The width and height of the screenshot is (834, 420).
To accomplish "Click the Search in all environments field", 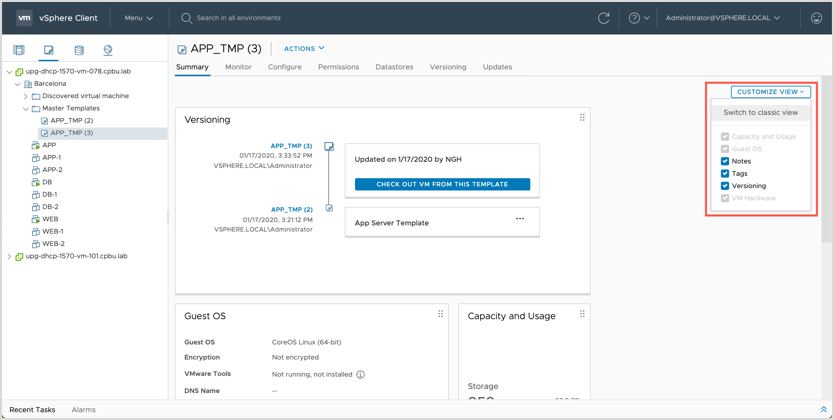I will click(x=239, y=18).
